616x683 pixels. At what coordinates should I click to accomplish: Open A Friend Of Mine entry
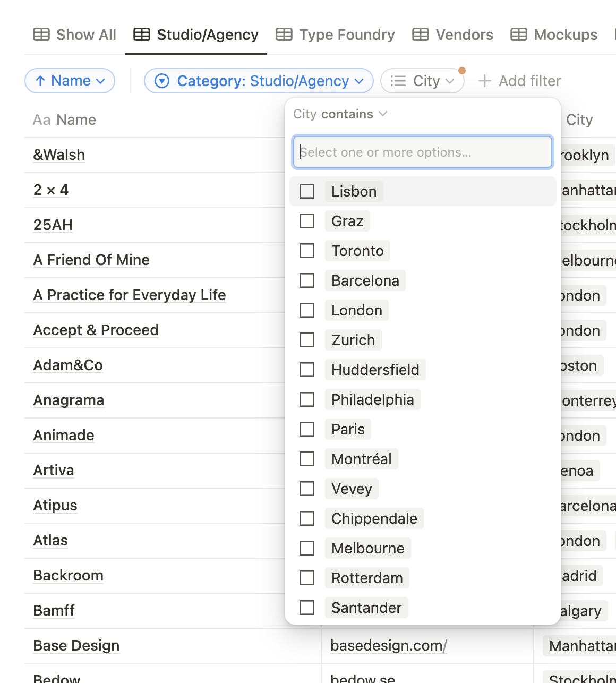(x=91, y=260)
